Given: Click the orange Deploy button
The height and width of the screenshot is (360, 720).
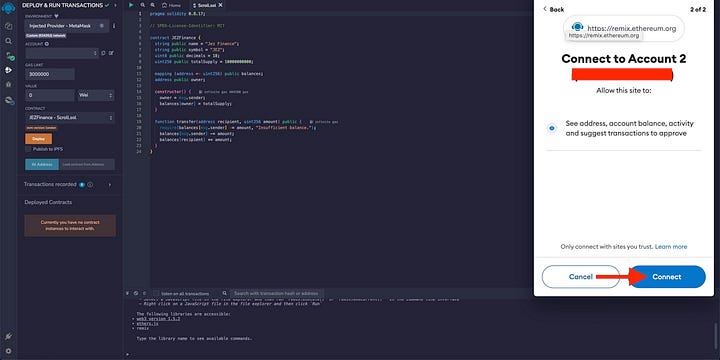Looking at the screenshot, I should 39,139.
